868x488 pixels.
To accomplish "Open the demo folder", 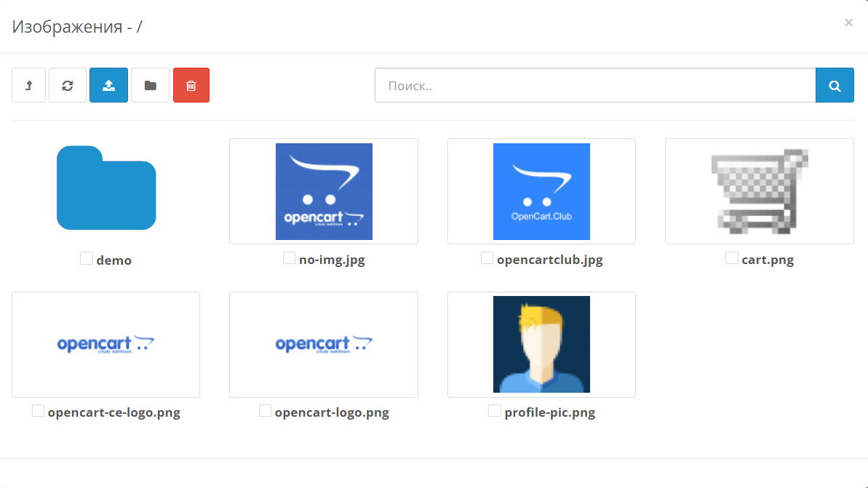I will (x=106, y=188).
